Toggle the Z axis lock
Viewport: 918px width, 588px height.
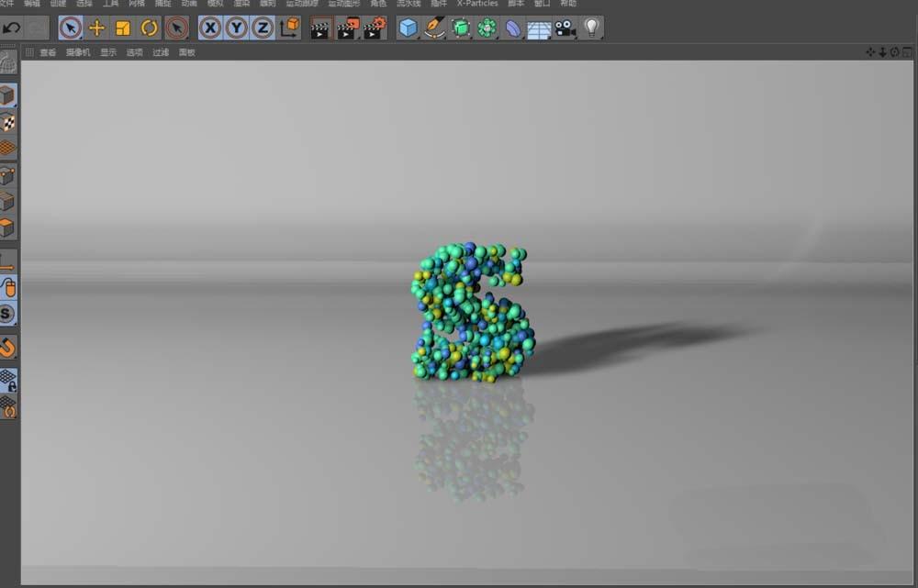pos(263,28)
